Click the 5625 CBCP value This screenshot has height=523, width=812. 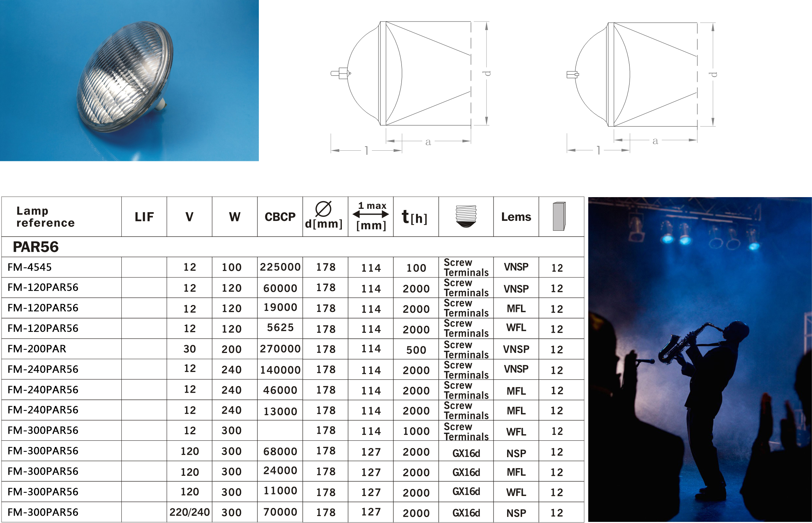[280, 327]
